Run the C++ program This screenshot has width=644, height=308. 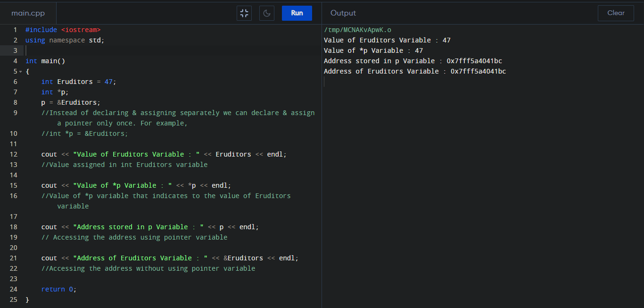tap(297, 13)
